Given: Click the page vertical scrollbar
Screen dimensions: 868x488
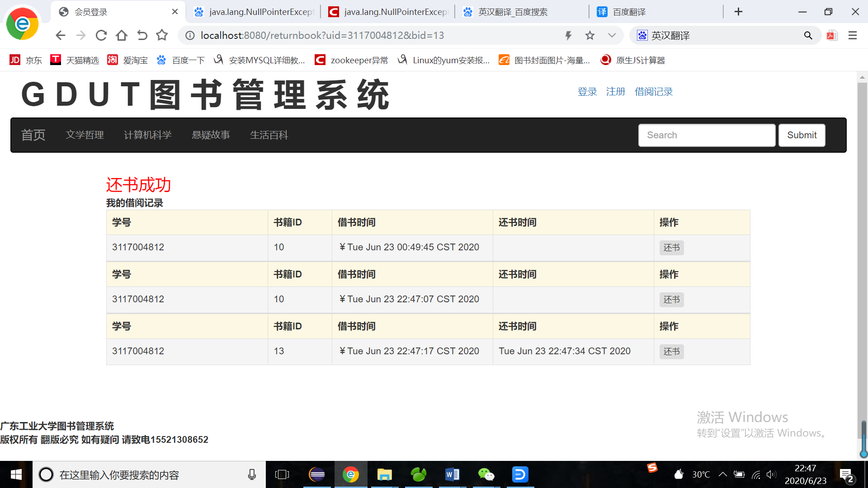Looking at the screenshot, I should point(862,253).
